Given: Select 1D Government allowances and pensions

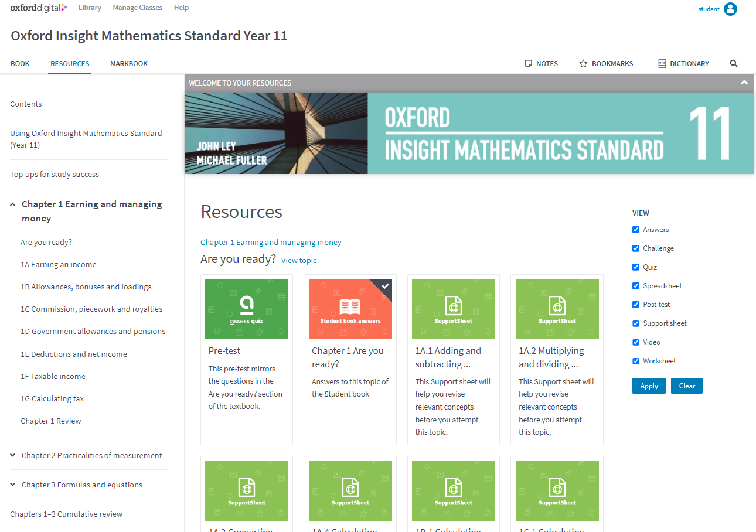Looking at the screenshot, I should pos(93,331).
